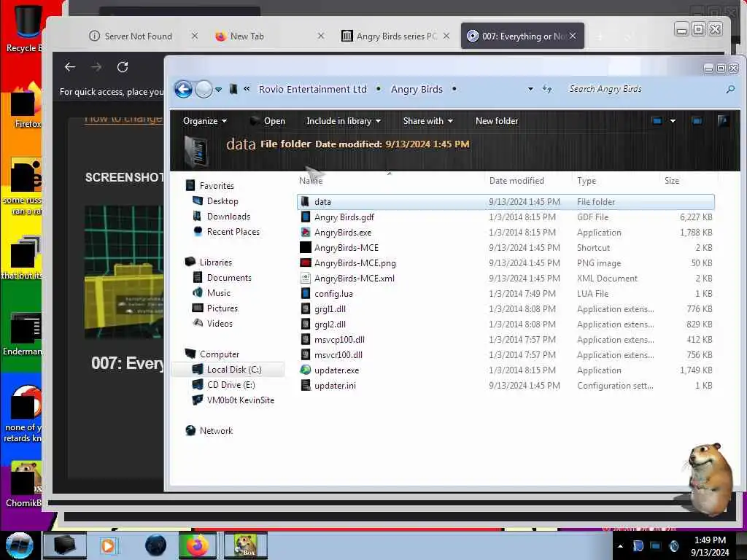Select updater.exe icon

click(x=306, y=370)
